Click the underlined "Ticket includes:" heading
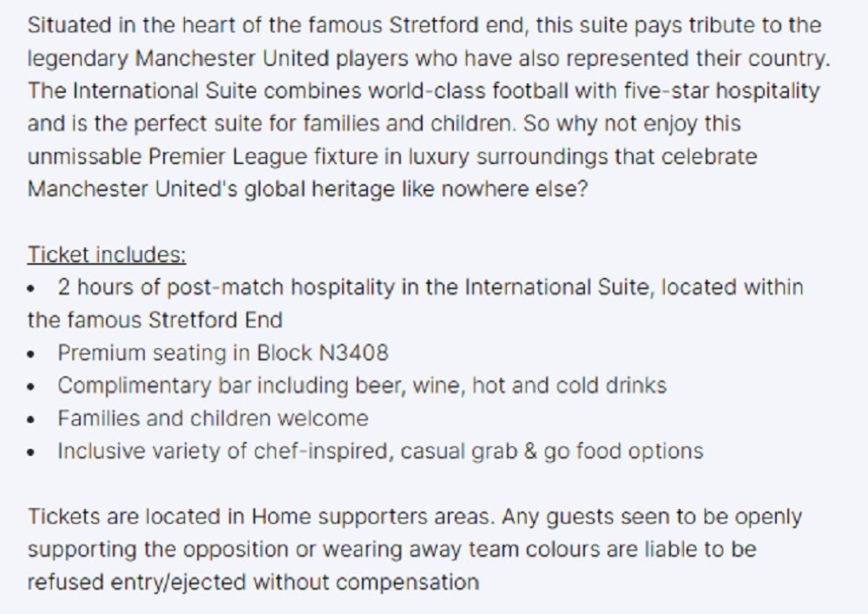The width and height of the screenshot is (868, 614). click(x=107, y=254)
